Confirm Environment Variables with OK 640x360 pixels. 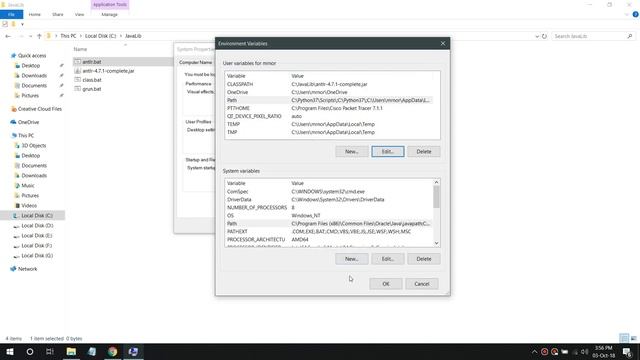386,284
